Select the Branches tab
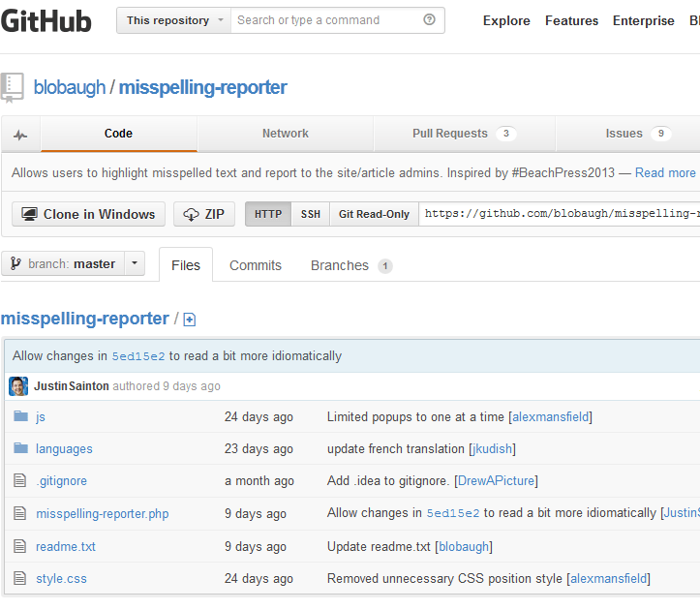 coord(351,265)
